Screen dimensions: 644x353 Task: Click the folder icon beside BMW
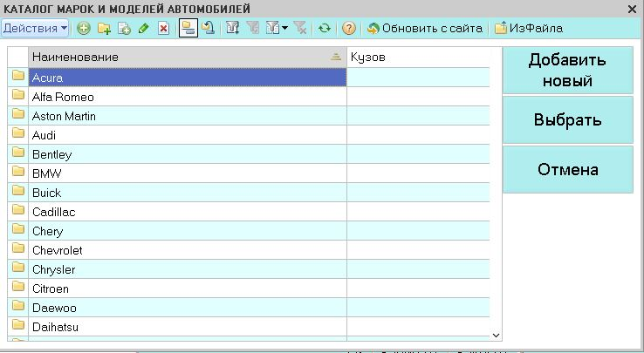18,171
